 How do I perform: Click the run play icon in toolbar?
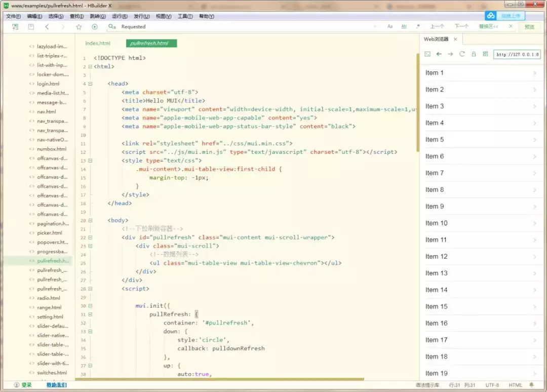(x=95, y=27)
